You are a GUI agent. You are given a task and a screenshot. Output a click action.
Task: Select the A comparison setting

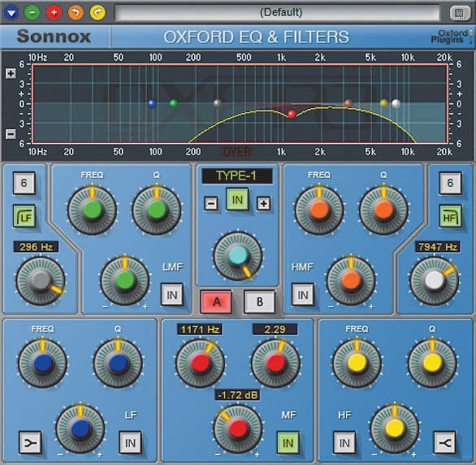click(216, 302)
